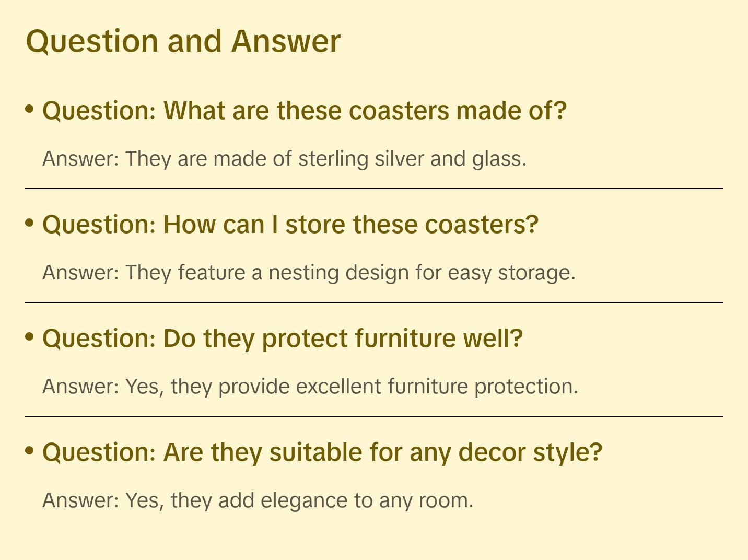
Task: Click the divider line below the furniture protection answer
Action: click(374, 416)
